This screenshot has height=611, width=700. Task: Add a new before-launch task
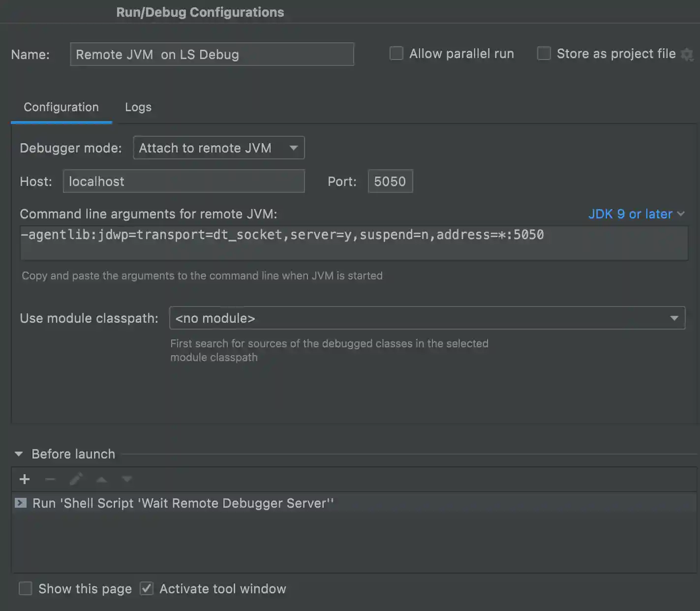pyautogui.click(x=25, y=479)
